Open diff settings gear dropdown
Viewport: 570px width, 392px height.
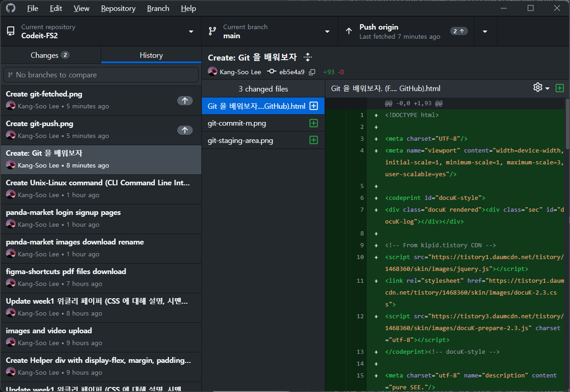[x=541, y=88]
